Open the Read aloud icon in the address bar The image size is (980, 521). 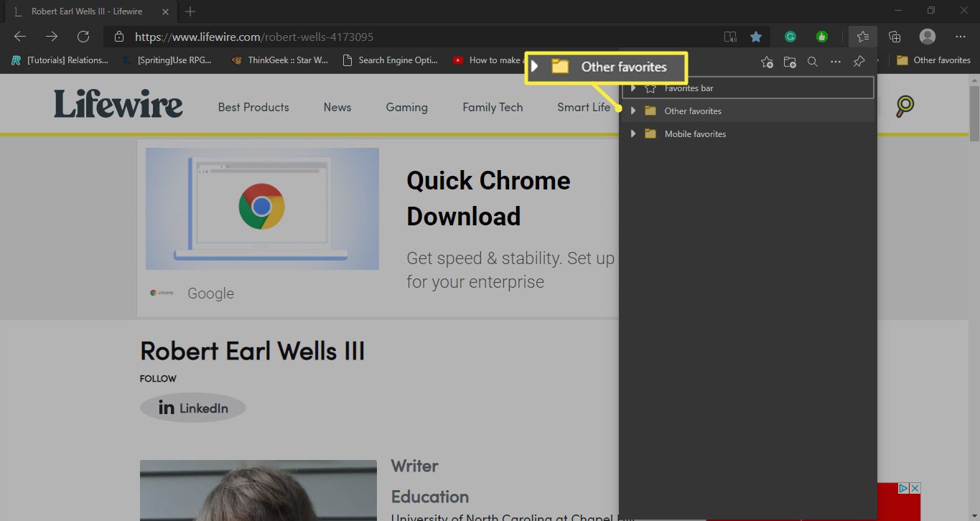[x=730, y=37]
